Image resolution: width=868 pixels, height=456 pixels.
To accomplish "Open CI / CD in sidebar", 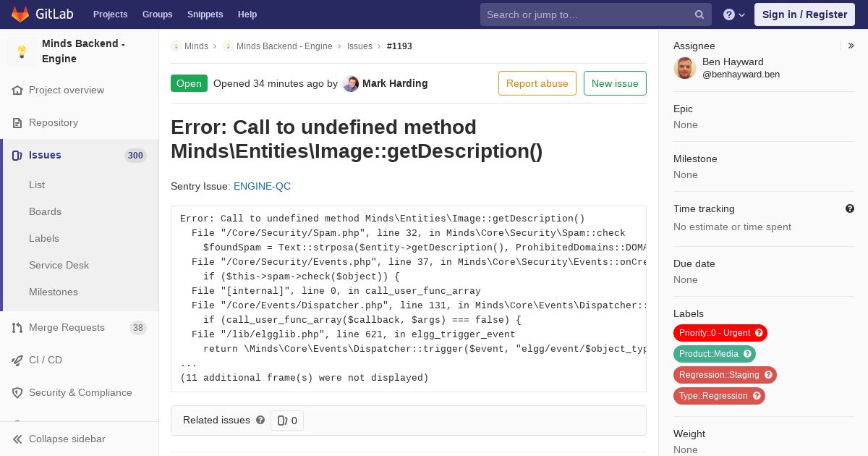I will [46, 360].
